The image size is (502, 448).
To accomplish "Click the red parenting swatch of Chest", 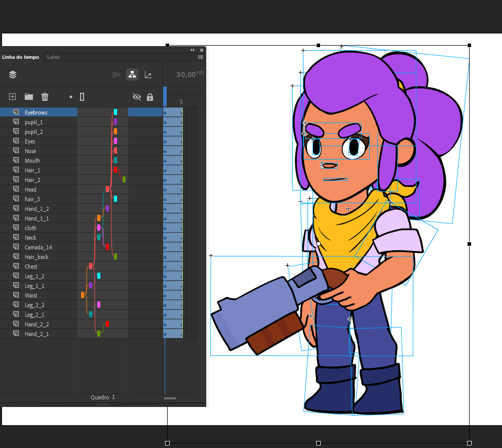I will pos(91,266).
